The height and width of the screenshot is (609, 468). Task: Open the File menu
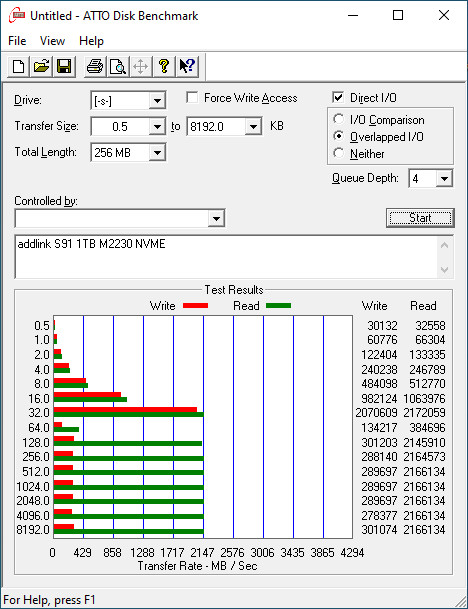[17, 41]
